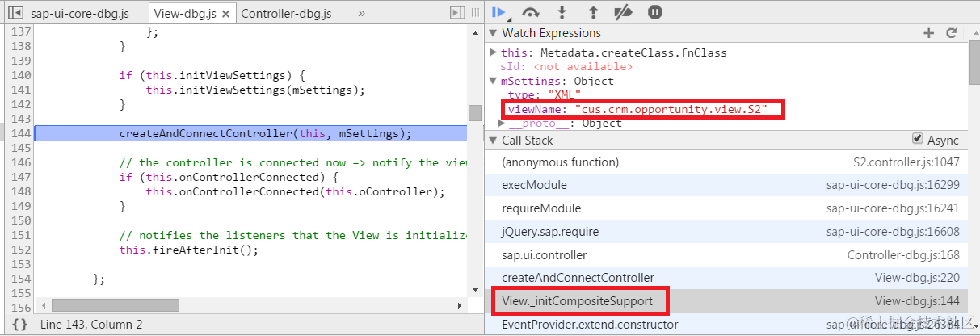Screen dimensions: 980x336
Task: Open View-dbg.js:220 source link
Action: point(917,278)
